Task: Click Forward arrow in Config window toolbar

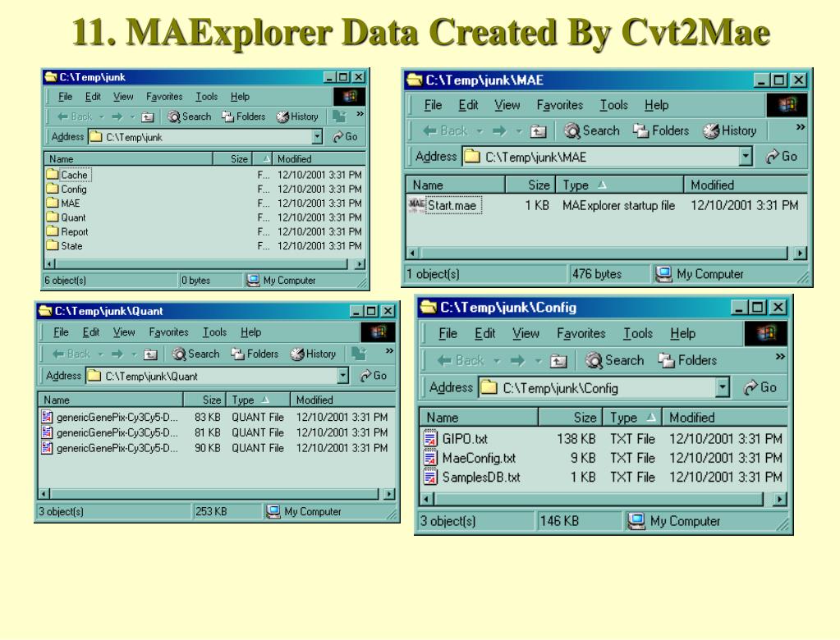Action: pos(517,361)
